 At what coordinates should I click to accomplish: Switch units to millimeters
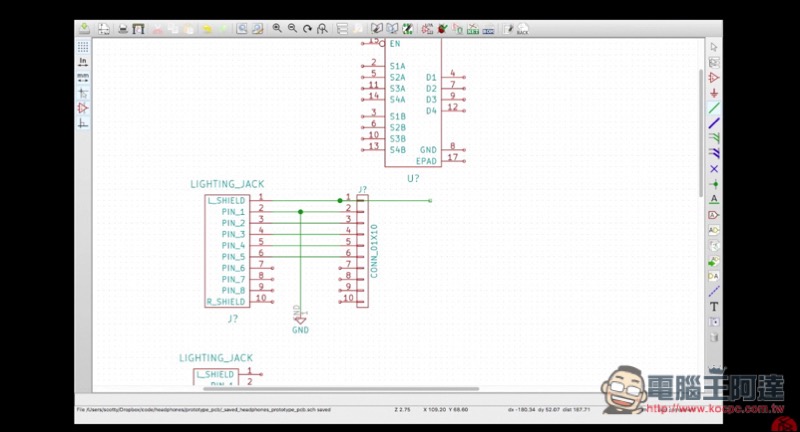click(x=83, y=78)
